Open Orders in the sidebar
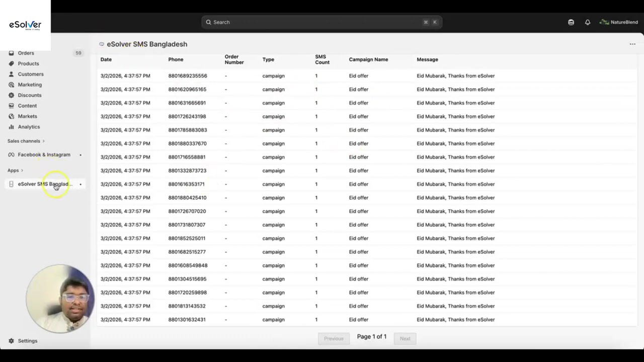This screenshot has height=362, width=644. point(26,53)
